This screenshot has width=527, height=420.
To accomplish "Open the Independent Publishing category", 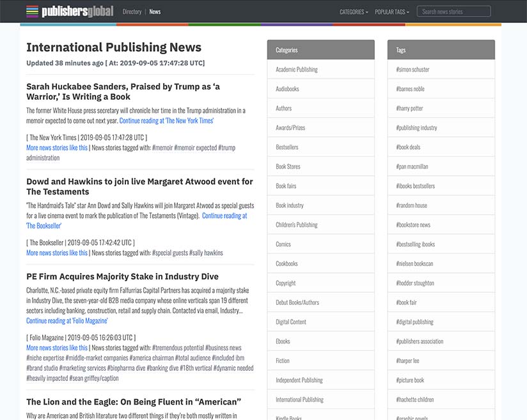I will [320, 380].
